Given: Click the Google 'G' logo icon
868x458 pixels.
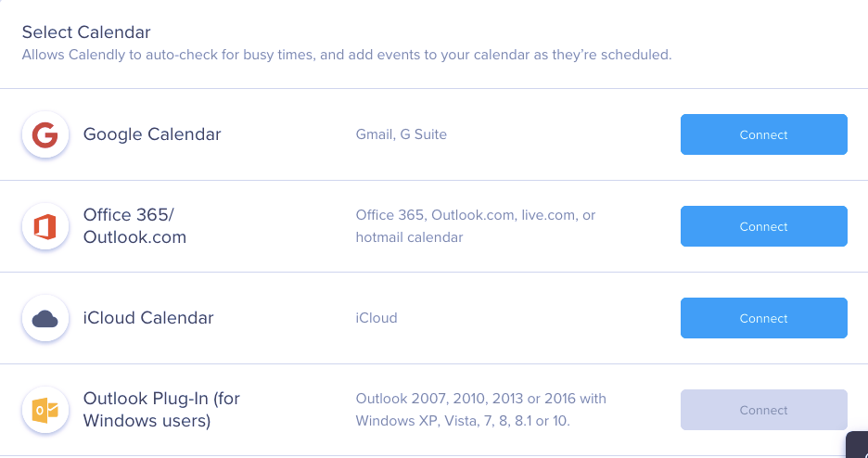Looking at the screenshot, I should (x=45, y=134).
